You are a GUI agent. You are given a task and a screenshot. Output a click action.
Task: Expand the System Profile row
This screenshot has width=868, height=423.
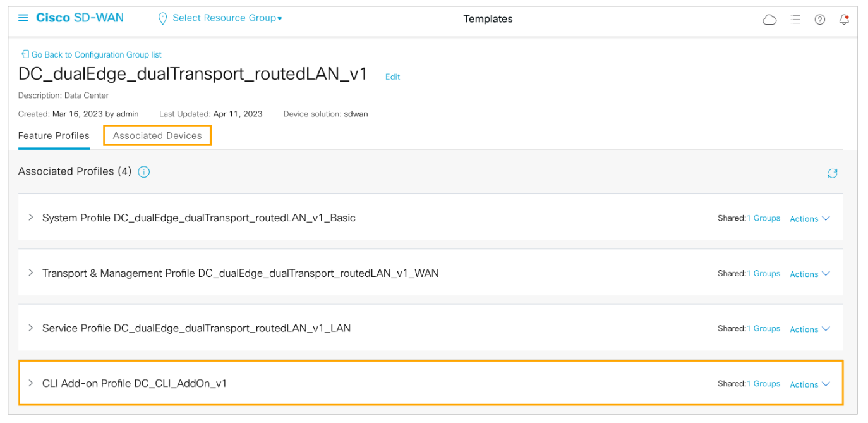[x=30, y=218]
